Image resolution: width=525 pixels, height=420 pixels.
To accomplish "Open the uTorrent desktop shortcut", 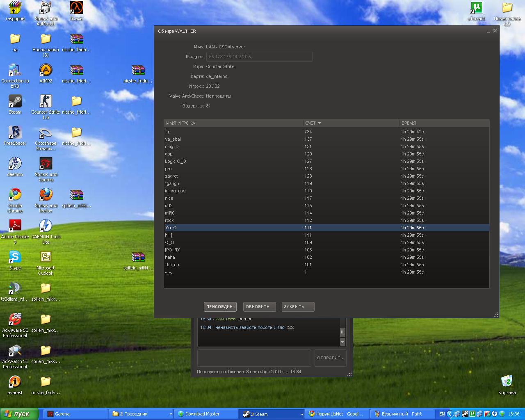I will [476, 11].
